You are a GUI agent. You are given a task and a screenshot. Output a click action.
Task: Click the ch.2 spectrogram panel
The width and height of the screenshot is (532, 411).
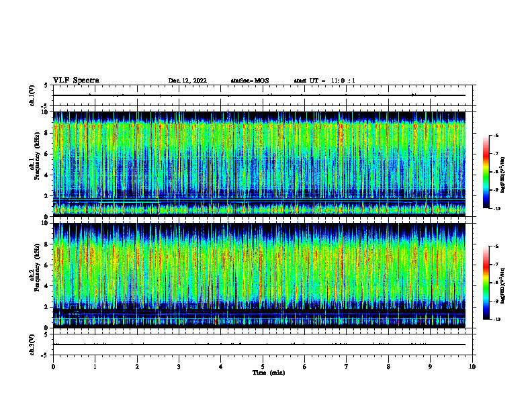259,275
